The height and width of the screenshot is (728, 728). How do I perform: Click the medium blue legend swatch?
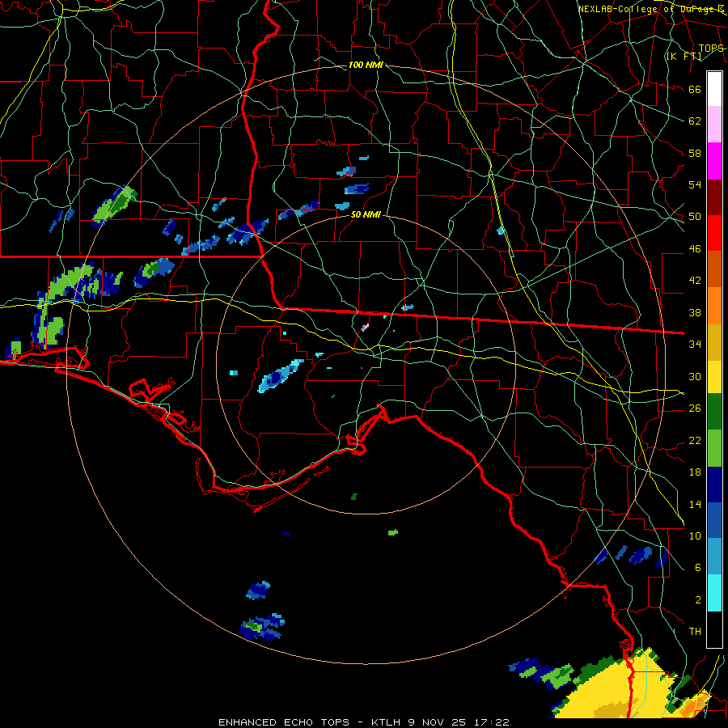coord(714,520)
